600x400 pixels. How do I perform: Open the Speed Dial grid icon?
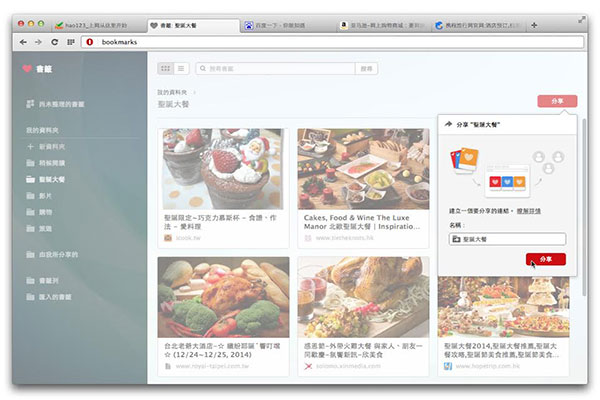click(x=69, y=42)
